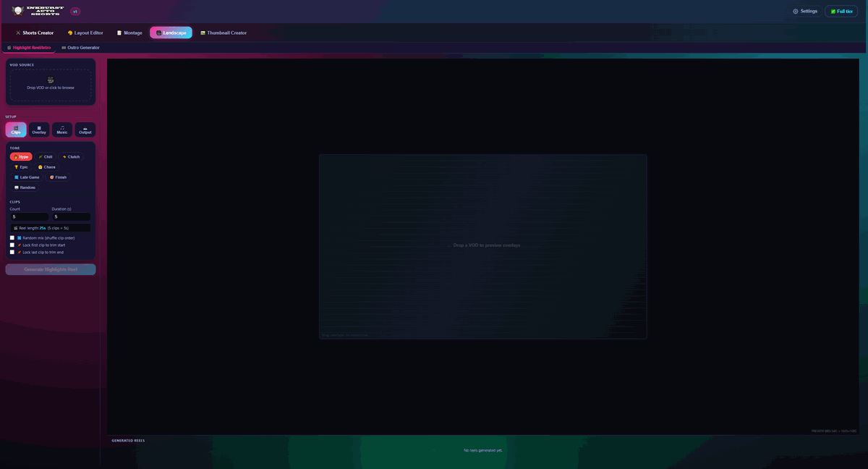Open the Output setup section
This screenshot has width=868, height=469.
[x=85, y=130]
